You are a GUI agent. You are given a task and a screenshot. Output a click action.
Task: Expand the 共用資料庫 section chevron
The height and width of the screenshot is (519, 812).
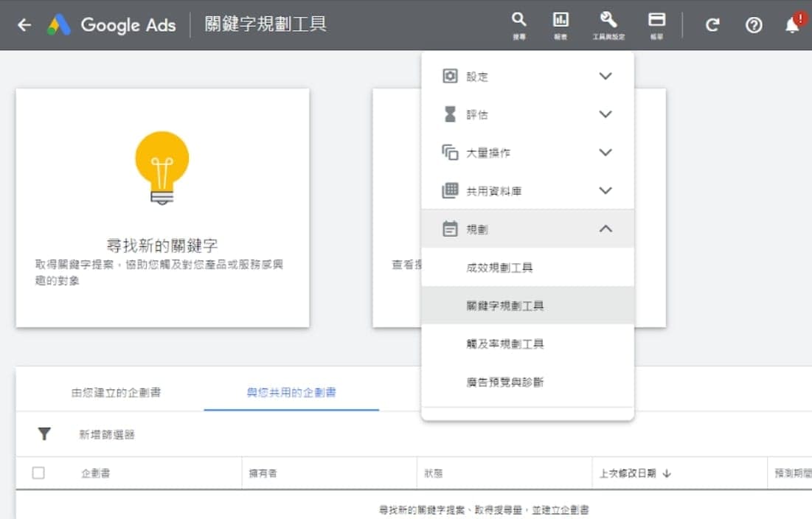coord(605,190)
